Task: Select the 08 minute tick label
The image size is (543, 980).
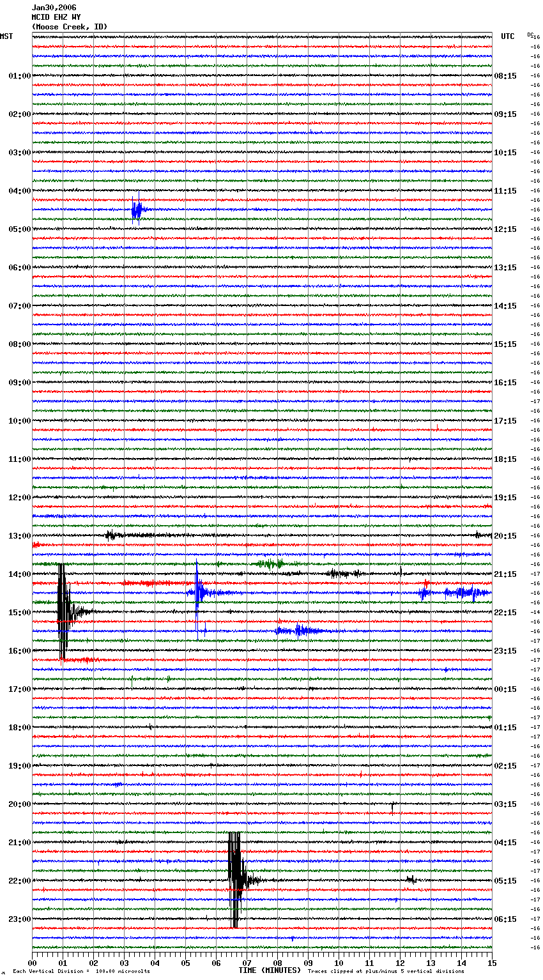Action: click(x=277, y=963)
